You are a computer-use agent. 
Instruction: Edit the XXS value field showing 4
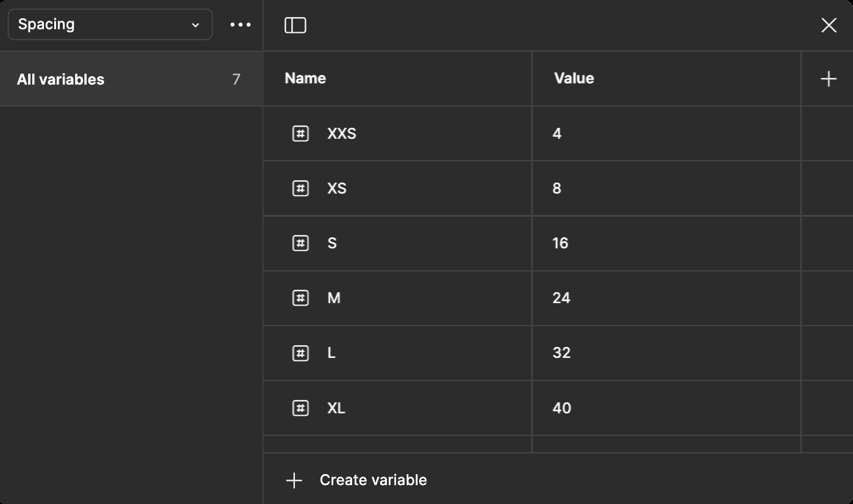(666, 133)
